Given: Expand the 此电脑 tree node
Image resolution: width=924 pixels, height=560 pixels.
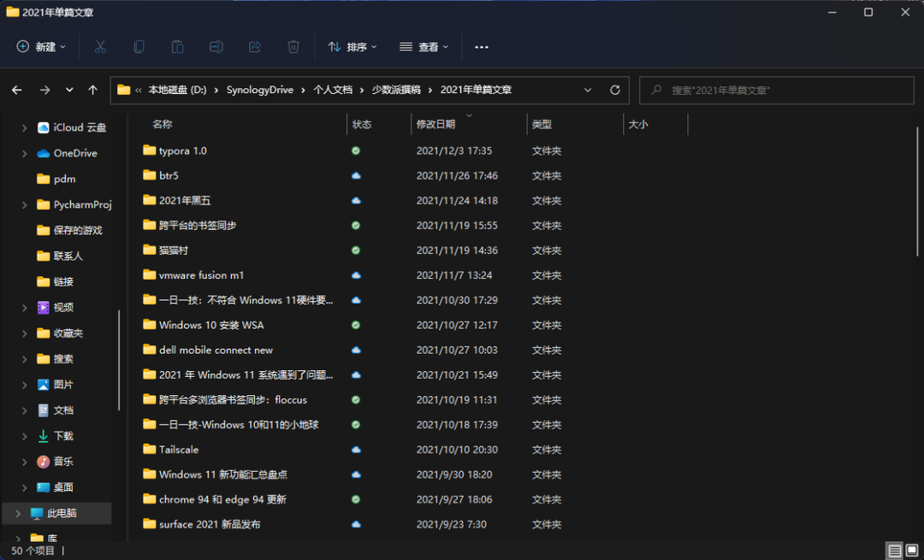Looking at the screenshot, I should tap(18, 514).
